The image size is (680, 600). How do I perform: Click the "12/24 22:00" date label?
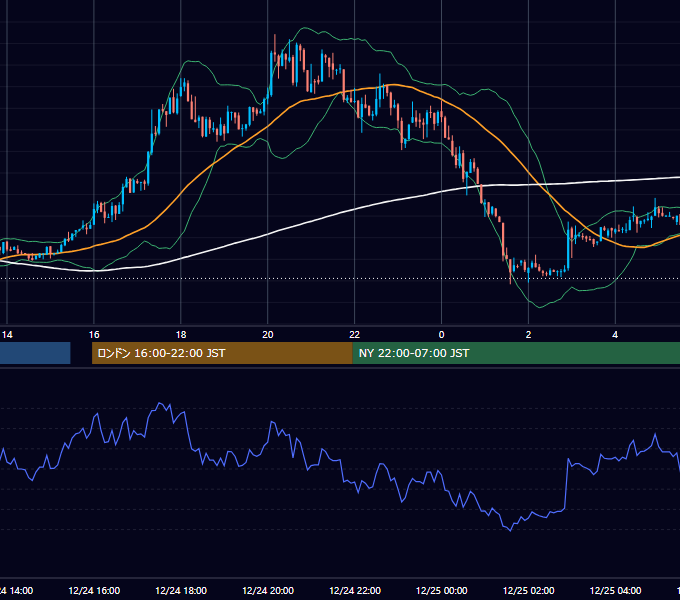pyautogui.click(x=355, y=590)
